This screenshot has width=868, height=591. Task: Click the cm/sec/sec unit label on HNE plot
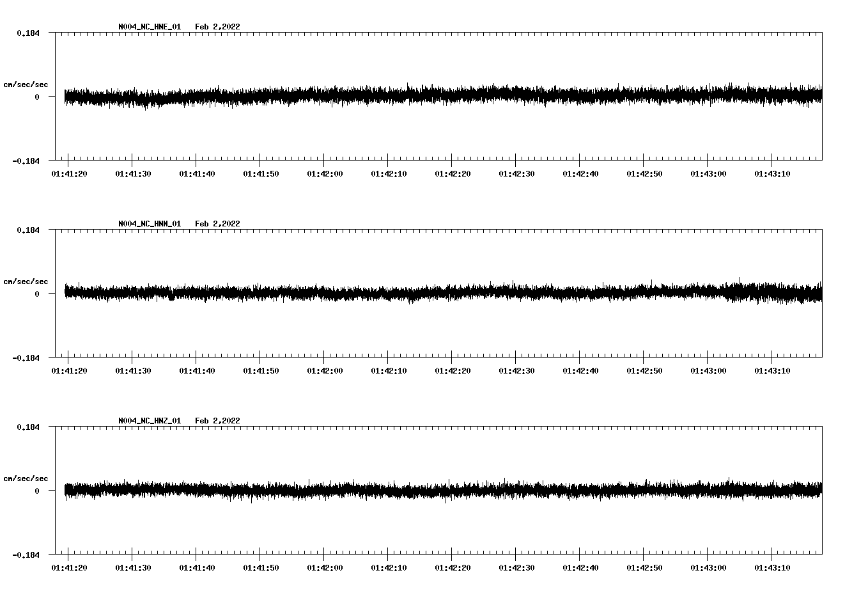pos(26,84)
